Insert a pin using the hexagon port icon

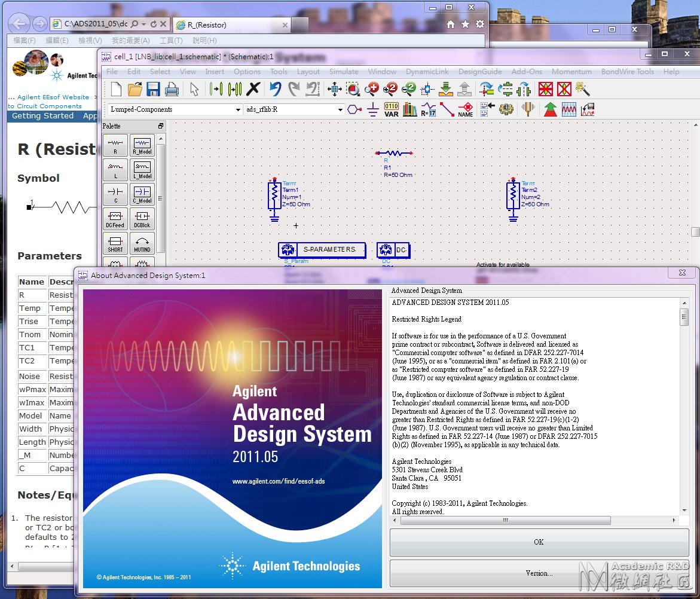pos(354,109)
